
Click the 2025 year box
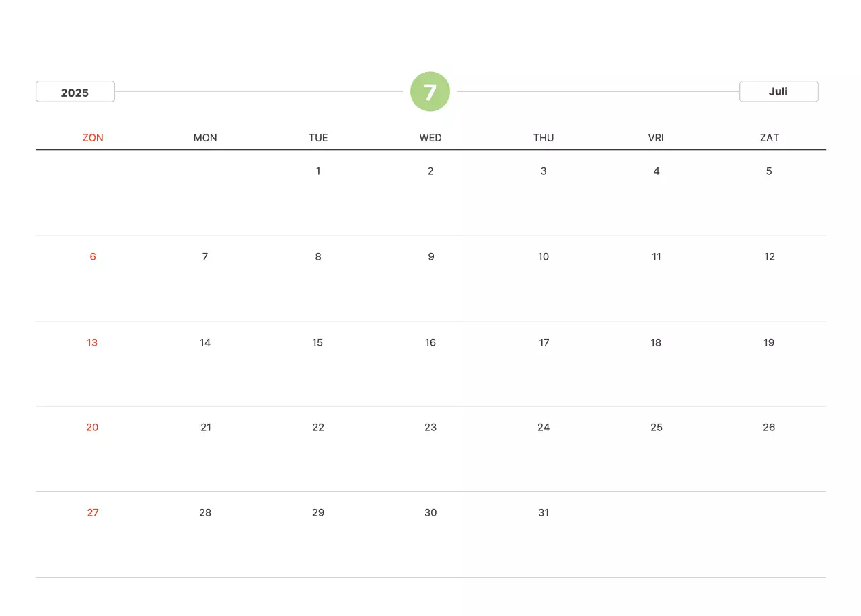pyautogui.click(x=75, y=92)
